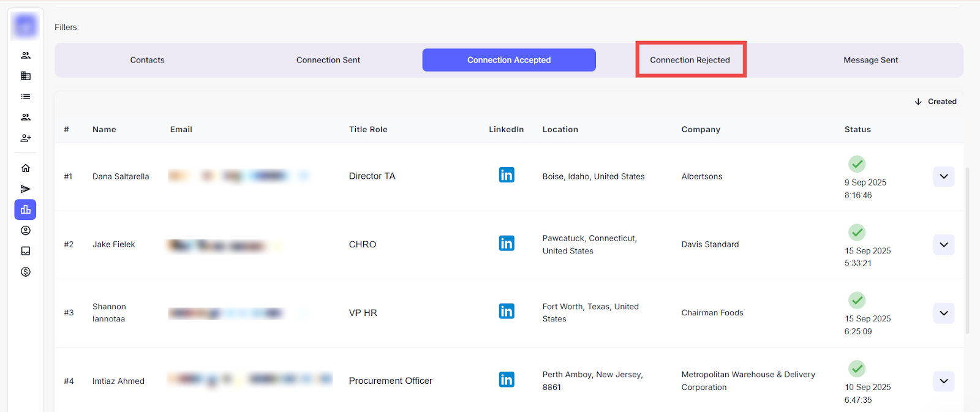Click the company building icon in sidebar
This screenshot has width=980, height=412.
pyautogui.click(x=26, y=76)
